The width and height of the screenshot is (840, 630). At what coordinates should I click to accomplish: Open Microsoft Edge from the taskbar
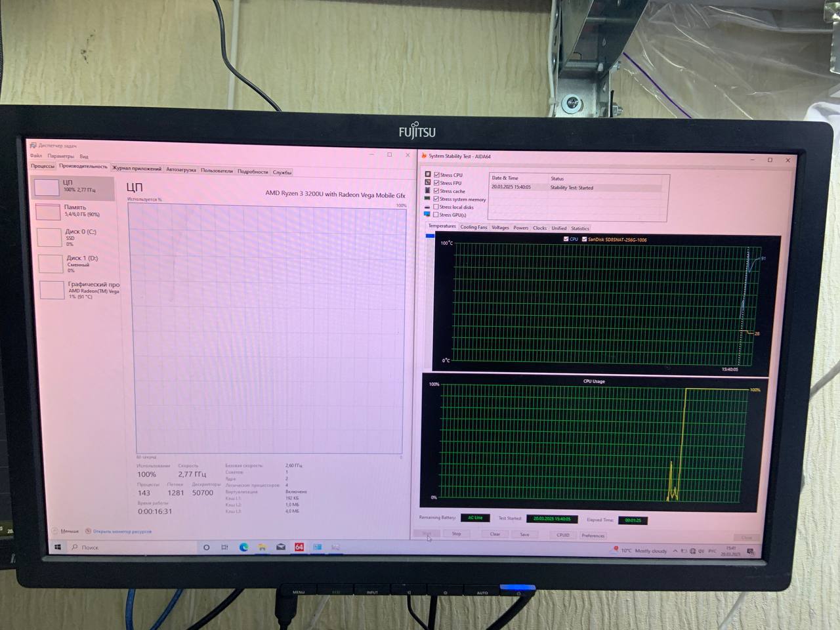click(243, 547)
